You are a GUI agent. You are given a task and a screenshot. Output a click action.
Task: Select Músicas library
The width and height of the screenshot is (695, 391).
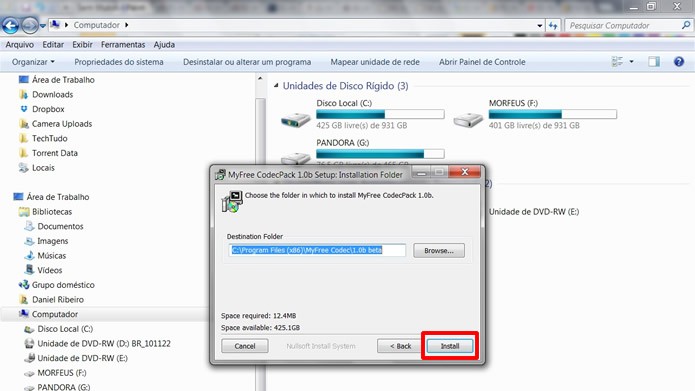tap(51, 255)
